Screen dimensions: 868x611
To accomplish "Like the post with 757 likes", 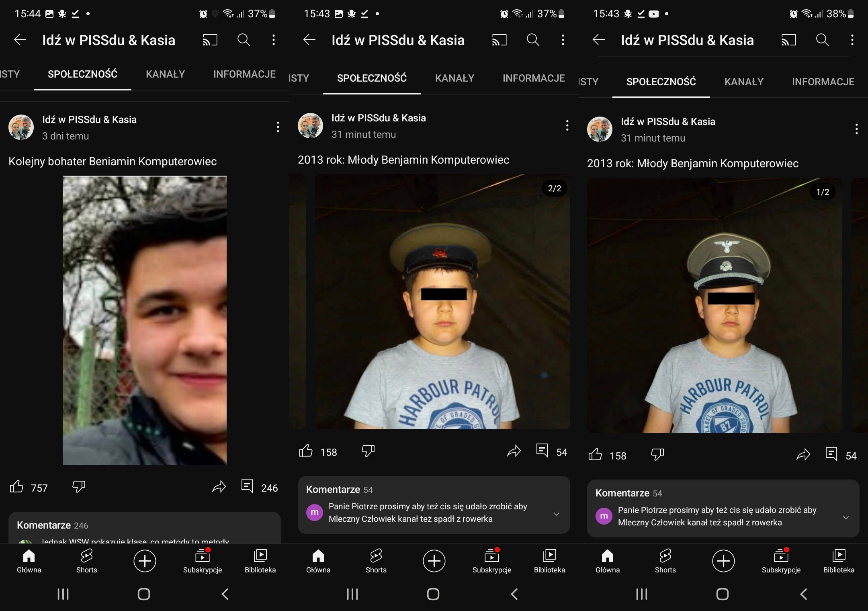I will pyautogui.click(x=17, y=487).
